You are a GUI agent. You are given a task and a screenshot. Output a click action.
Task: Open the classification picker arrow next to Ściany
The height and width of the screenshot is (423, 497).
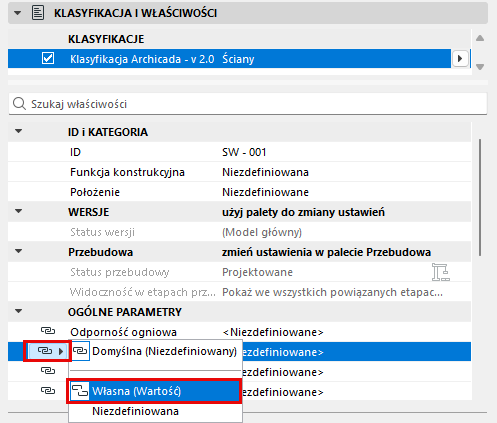[460, 59]
